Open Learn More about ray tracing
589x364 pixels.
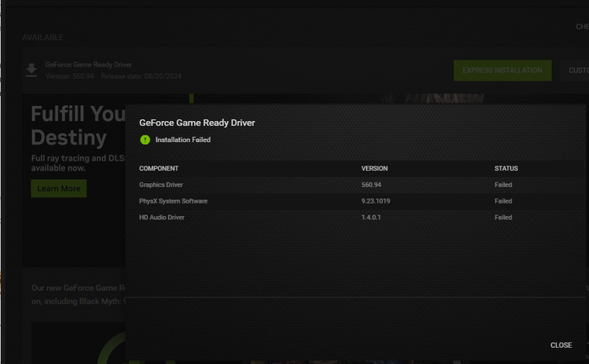[x=59, y=188]
